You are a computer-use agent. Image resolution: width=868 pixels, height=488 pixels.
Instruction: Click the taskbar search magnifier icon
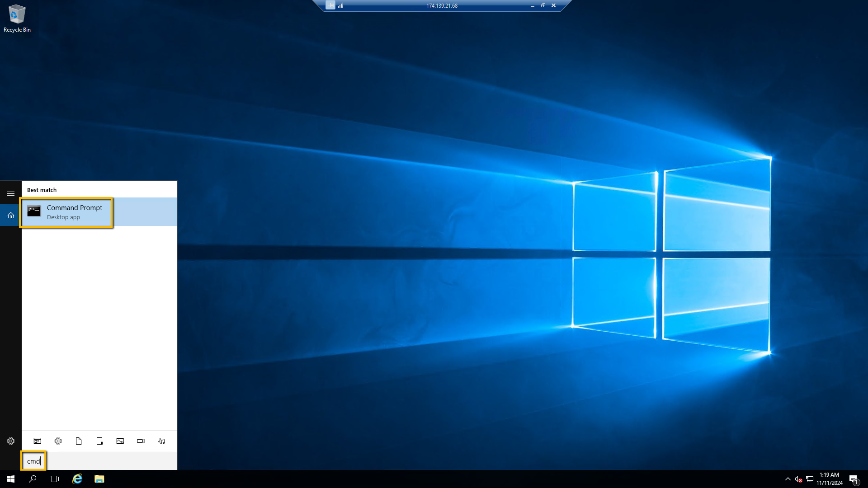click(x=33, y=479)
